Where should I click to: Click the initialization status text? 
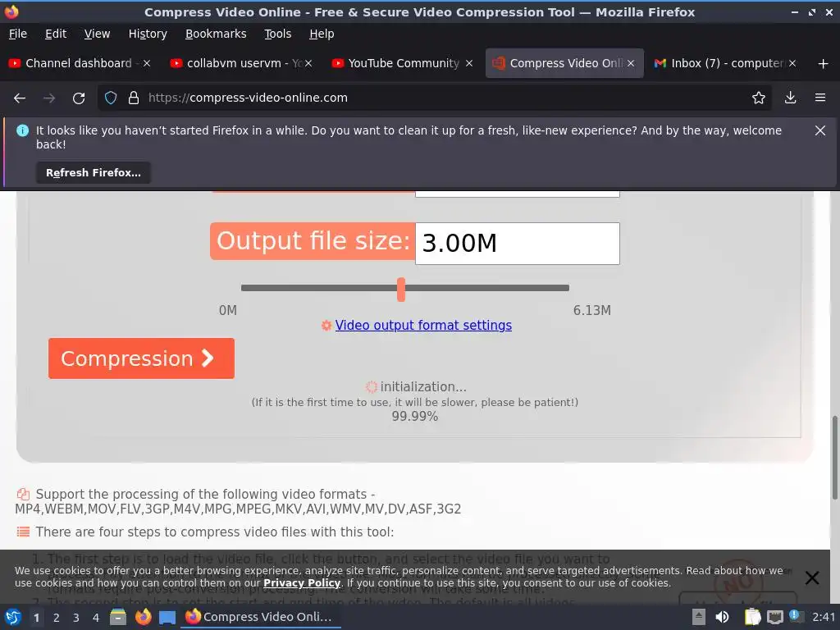pyautogui.click(x=423, y=387)
